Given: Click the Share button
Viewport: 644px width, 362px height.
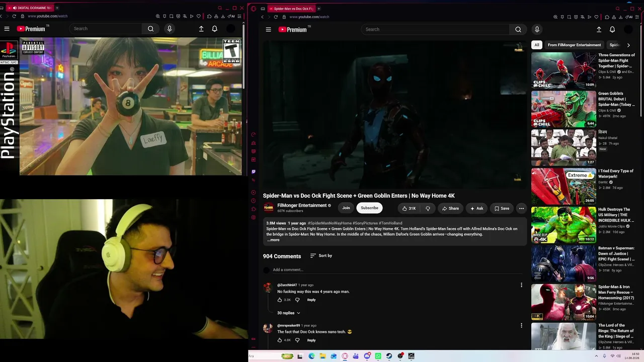Looking at the screenshot, I should click(450, 208).
